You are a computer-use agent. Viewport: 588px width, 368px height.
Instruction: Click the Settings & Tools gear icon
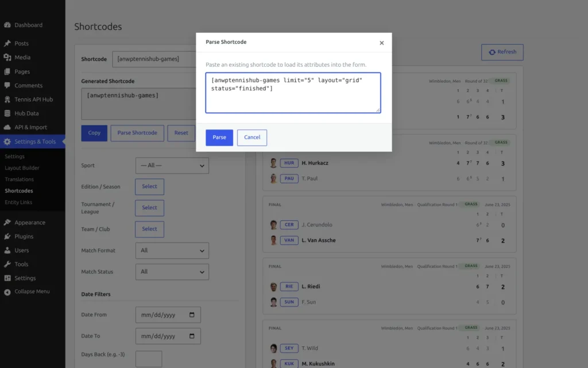tap(7, 141)
